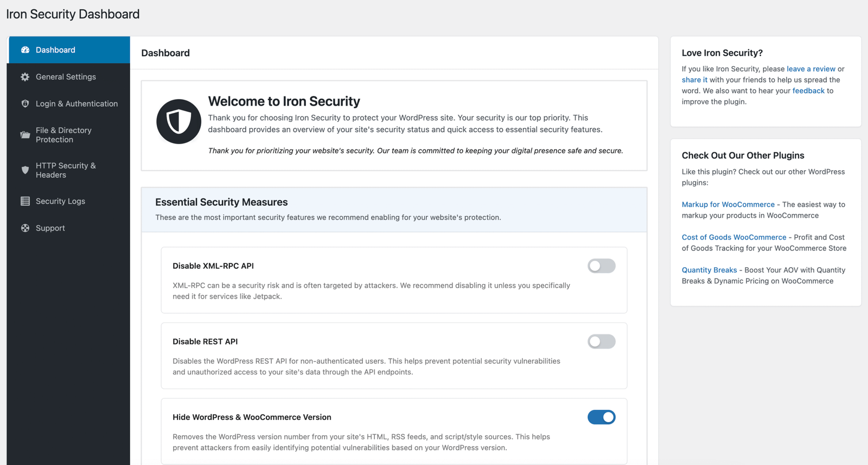
Task: Click the General Settings gear icon
Action: (x=25, y=77)
